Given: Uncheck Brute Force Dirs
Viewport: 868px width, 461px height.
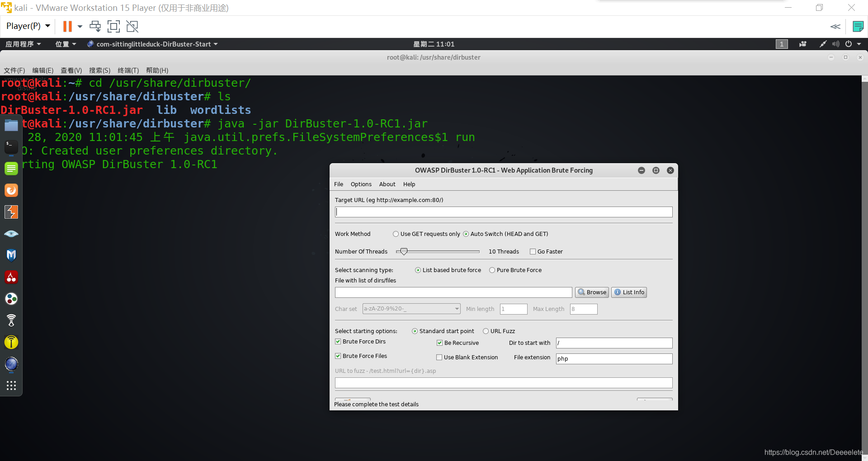Looking at the screenshot, I should click(x=338, y=341).
